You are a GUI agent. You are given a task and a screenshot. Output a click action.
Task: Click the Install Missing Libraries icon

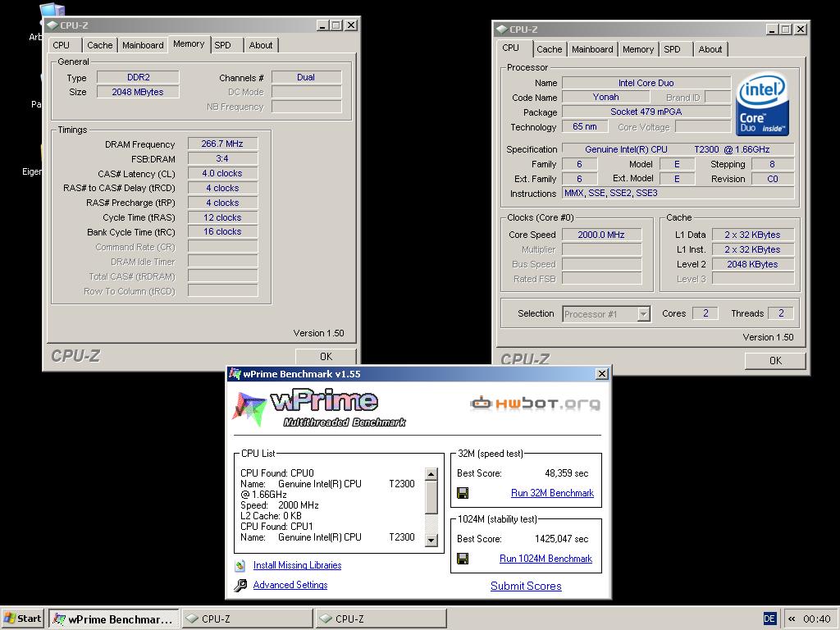tap(240, 565)
